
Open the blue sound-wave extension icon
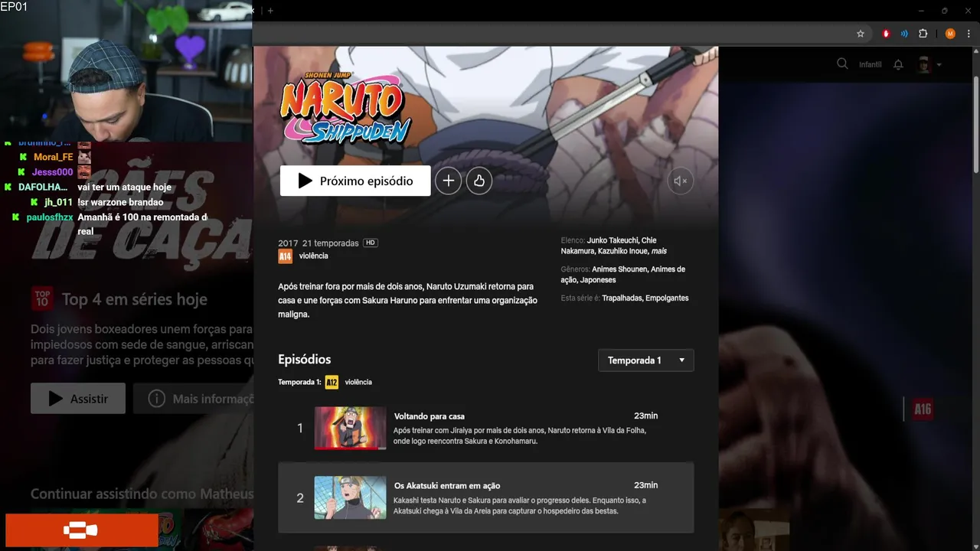click(x=904, y=34)
